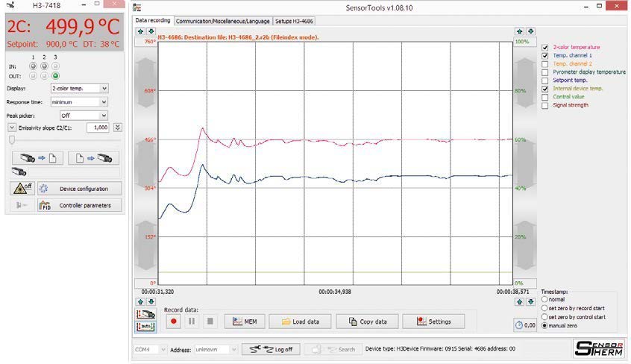
Task: Toggle Temp. channel 1 checkbox
Action: pyautogui.click(x=545, y=55)
